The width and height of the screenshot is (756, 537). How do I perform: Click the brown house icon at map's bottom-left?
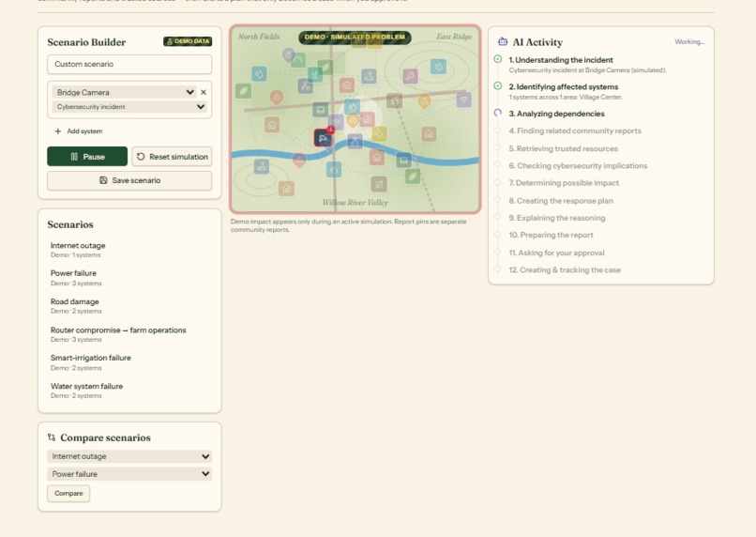(286, 188)
